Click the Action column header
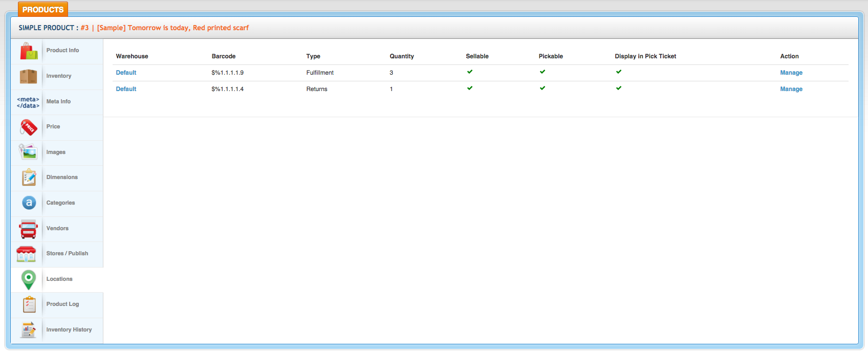The image size is (868, 353). [x=789, y=56]
